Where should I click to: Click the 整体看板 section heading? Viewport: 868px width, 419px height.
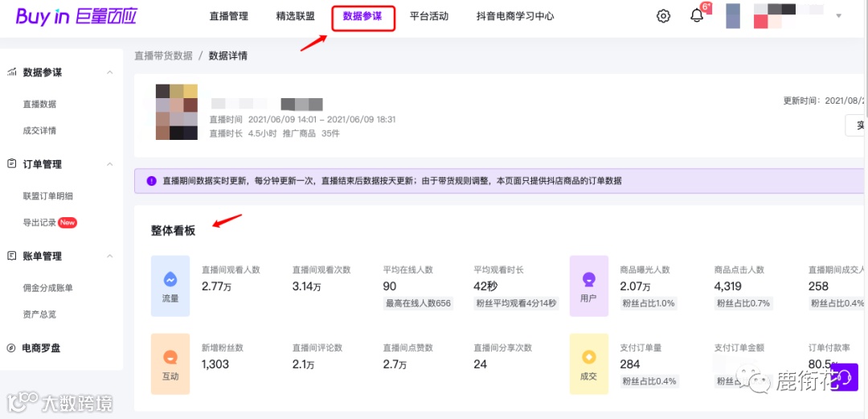[174, 231]
